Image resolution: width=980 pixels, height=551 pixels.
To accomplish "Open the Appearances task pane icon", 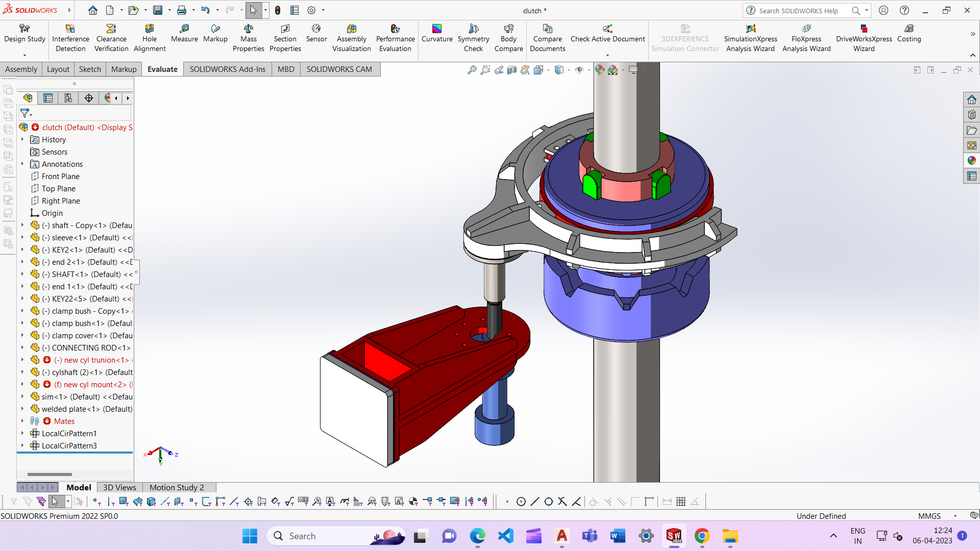I will 971,161.
